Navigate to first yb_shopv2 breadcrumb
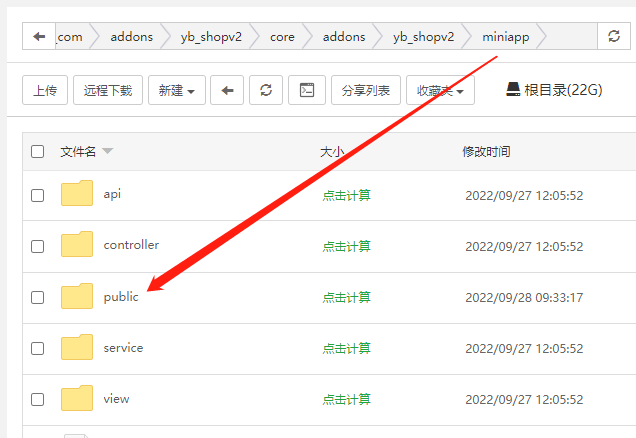The width and height of the screenshot is (636, 438). (211, 37)
